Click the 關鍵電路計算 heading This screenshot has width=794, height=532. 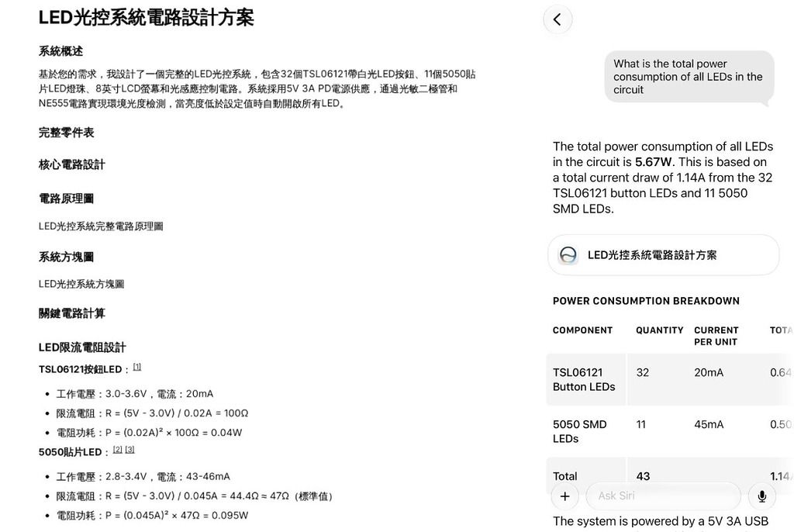(72, 313)
